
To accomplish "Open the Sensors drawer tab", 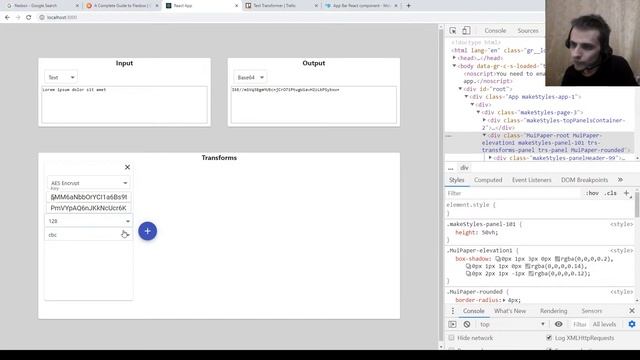I will click(591, 311).
